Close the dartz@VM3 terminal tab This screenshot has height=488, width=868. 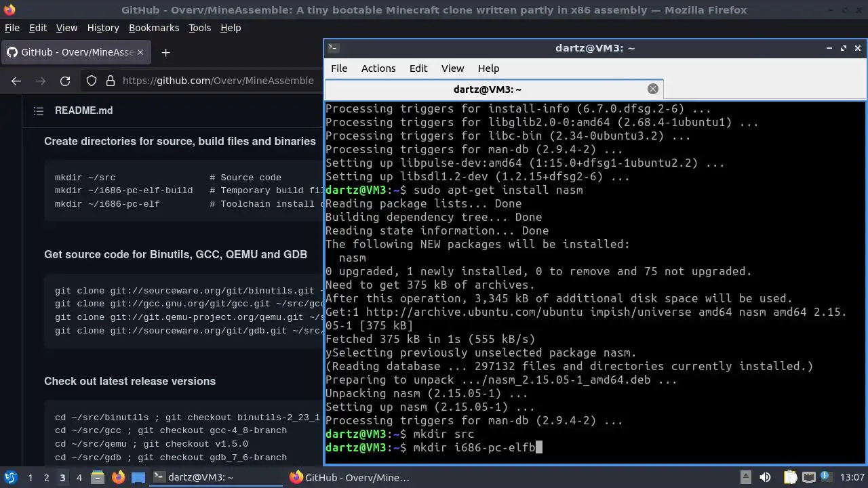653,89
